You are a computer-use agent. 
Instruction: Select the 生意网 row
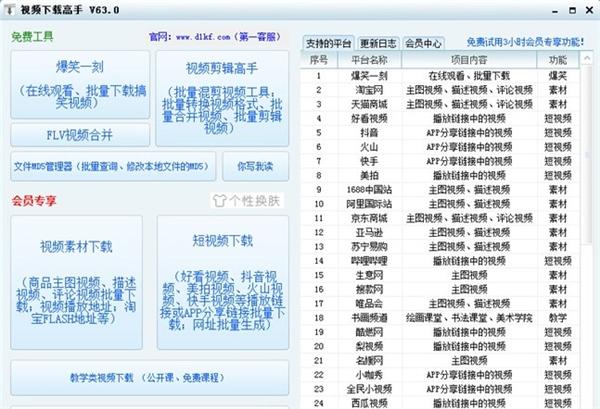coord(440,275)
